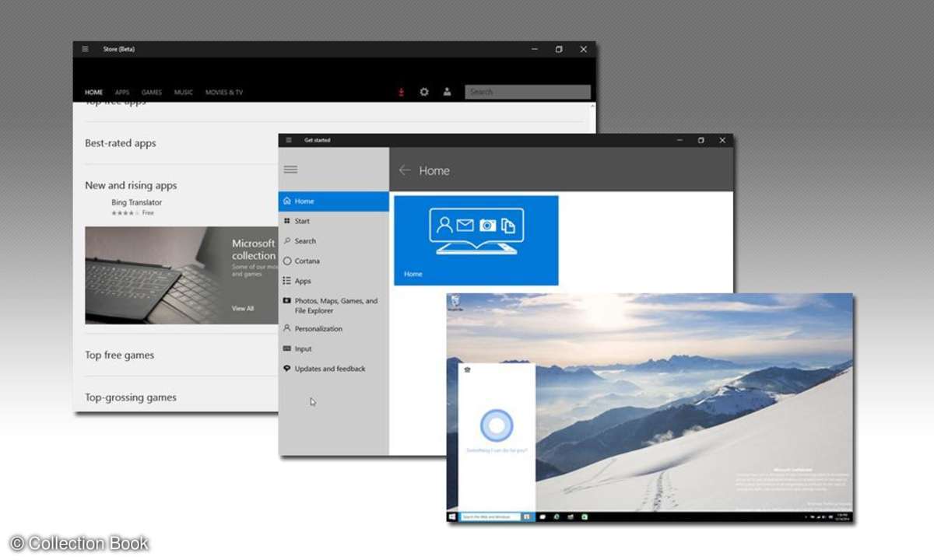This screenshot has height=560, width=934.
Task: Open Updates and feedback in sidebar
Action: pyautogui.click(x=334, y=369)
